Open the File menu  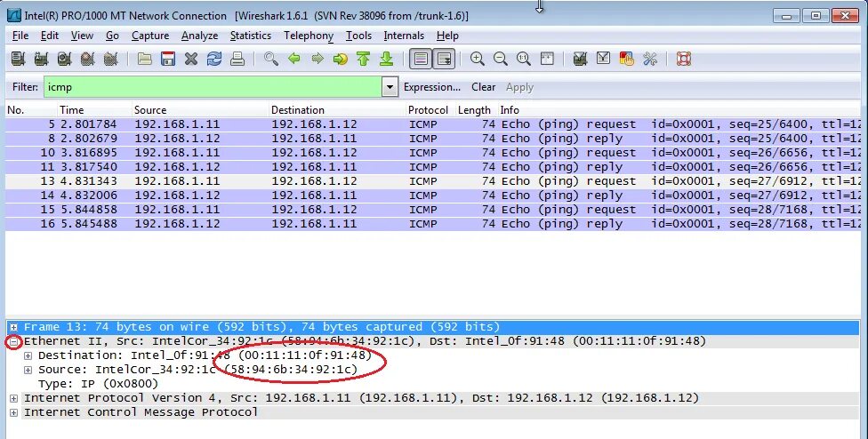coord(20,36)
